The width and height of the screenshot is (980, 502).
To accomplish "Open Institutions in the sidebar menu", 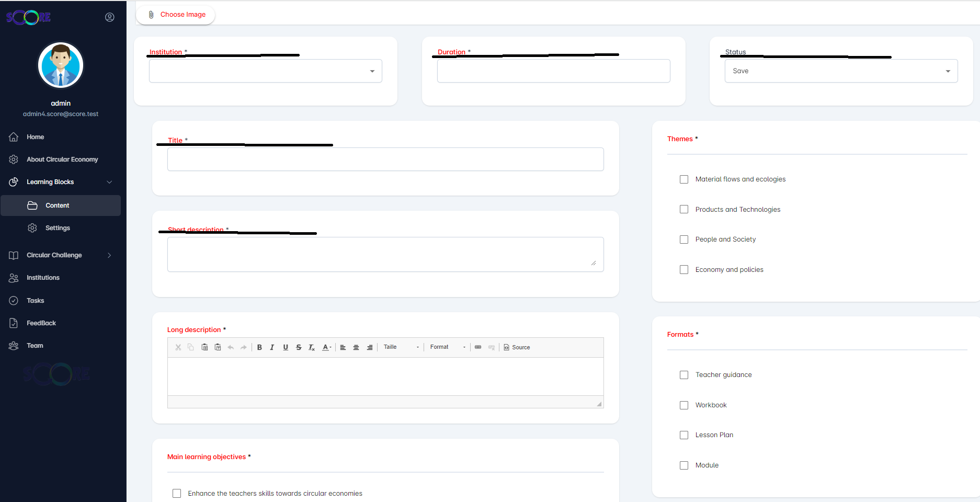I will pos(43,278).
